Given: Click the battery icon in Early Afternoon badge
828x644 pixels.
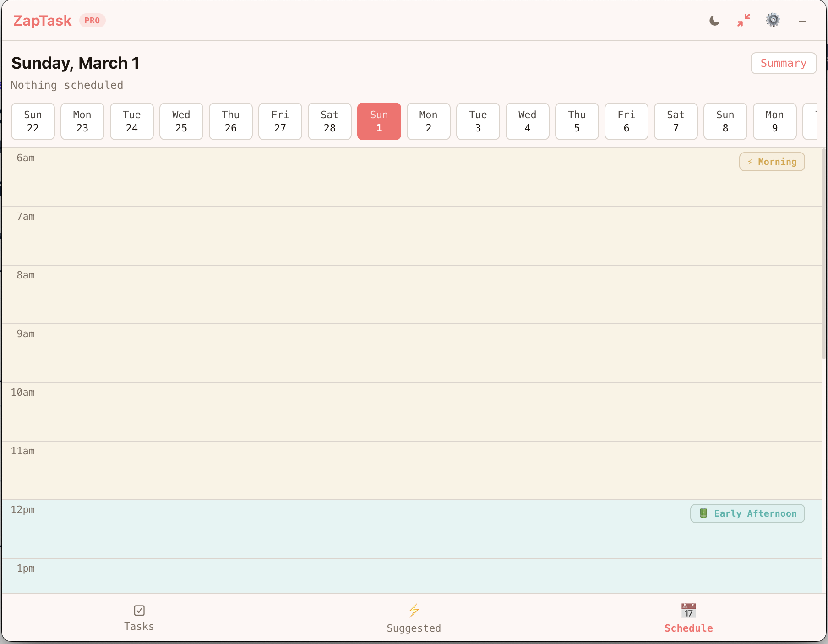Looking at the screenshot, I should 703,513.
